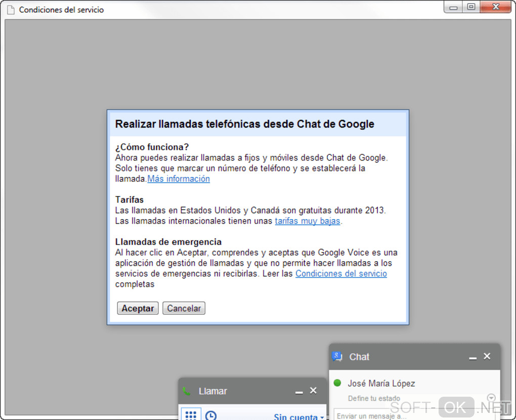
Task: Minimize the Llamar panel
Action: click(299, 392)
